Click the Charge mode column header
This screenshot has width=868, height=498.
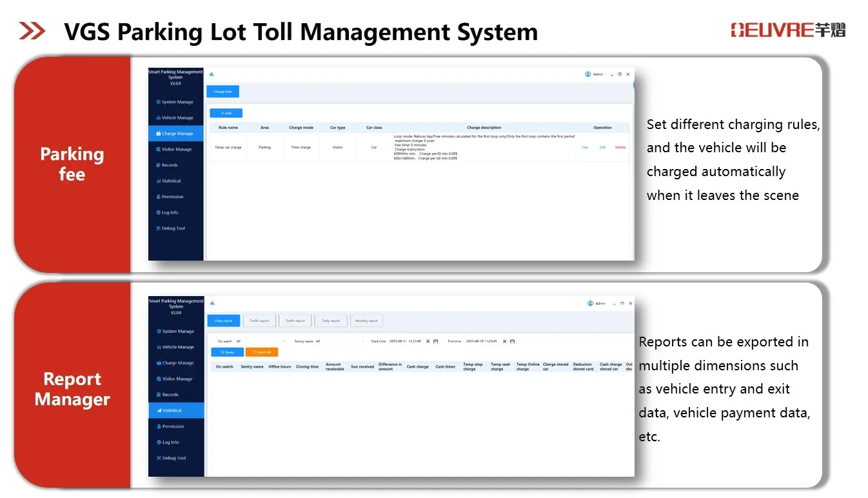301,128
